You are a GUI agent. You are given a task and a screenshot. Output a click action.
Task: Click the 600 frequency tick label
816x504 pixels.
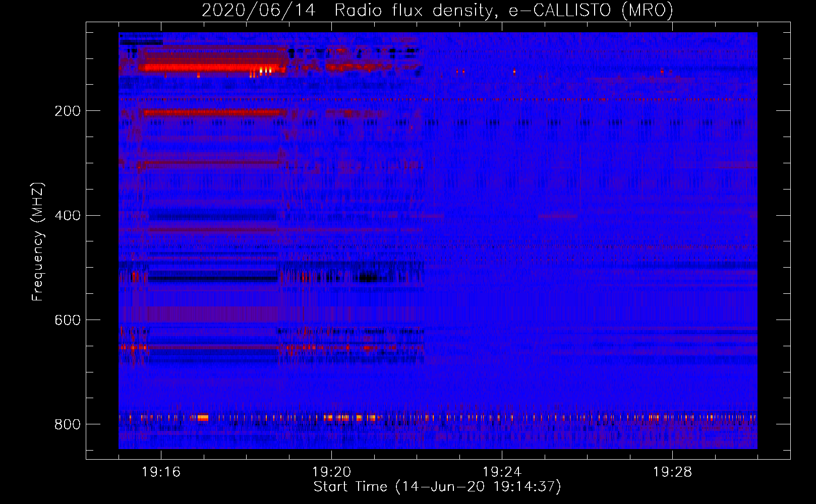[67, 321]
